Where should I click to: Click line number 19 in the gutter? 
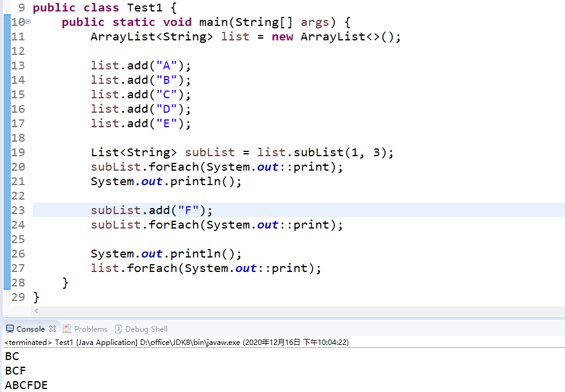(x=18, y=152)
